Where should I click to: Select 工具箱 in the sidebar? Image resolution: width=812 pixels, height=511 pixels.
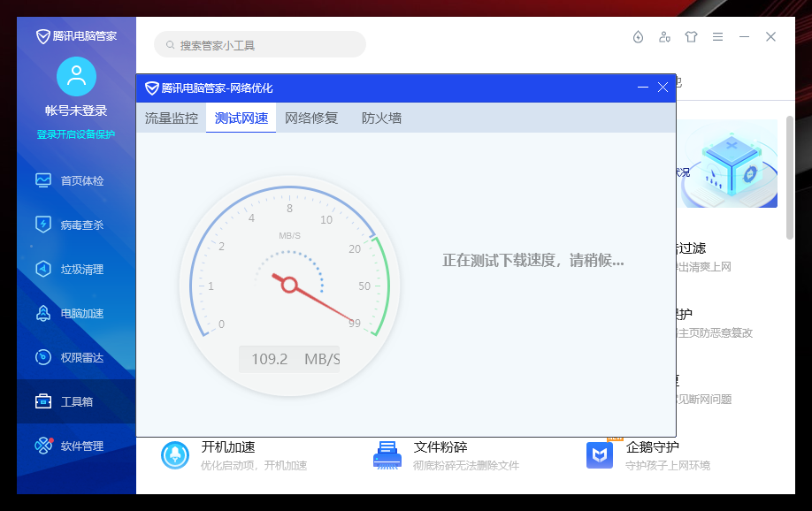(76, 401)
